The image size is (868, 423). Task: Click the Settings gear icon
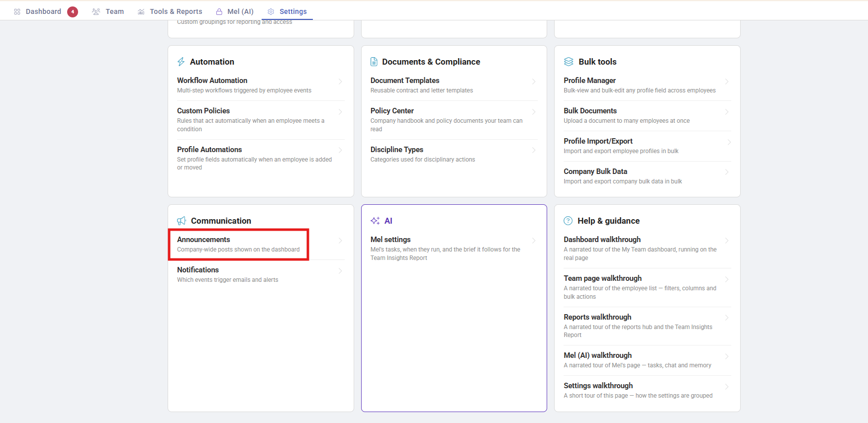coord(271,11)
